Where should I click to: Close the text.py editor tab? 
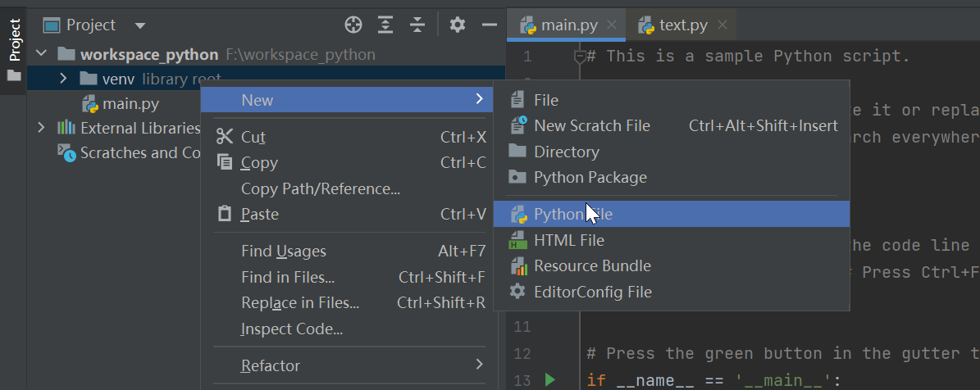coord(722,25)
